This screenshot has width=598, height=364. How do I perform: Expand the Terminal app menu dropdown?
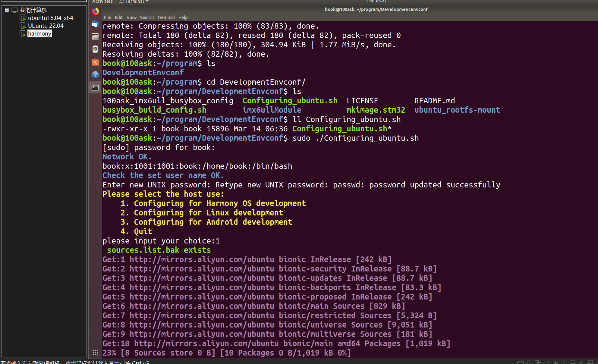[x=134, y=2]
